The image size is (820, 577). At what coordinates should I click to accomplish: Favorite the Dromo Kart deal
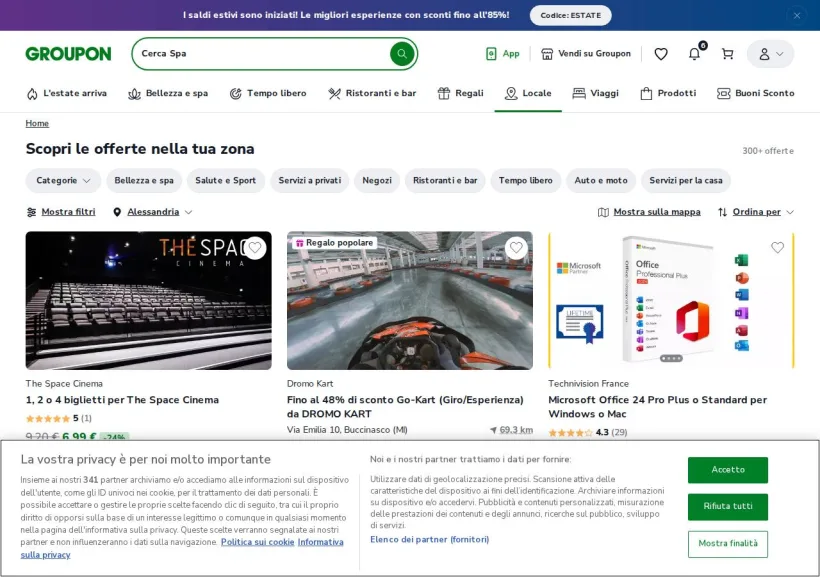[x=516, y=247]
